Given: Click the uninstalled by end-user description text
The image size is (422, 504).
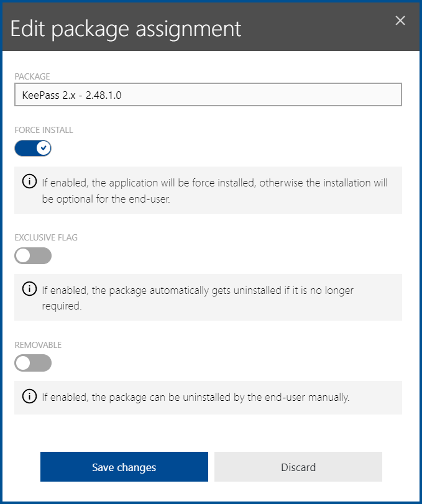Looking at the screenshot, I should [x=196, y=397].
